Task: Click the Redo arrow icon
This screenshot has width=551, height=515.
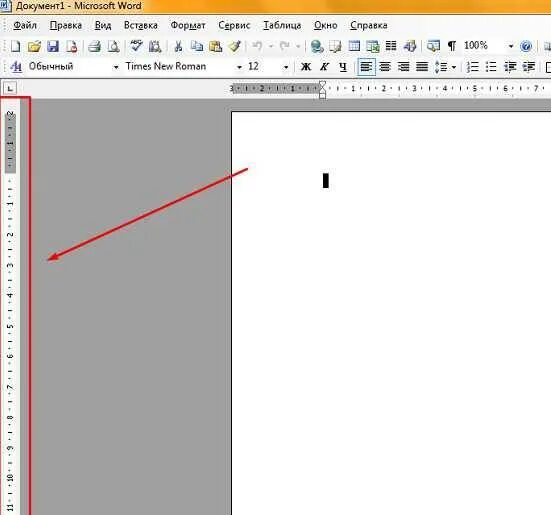Action: click(285, 46)
